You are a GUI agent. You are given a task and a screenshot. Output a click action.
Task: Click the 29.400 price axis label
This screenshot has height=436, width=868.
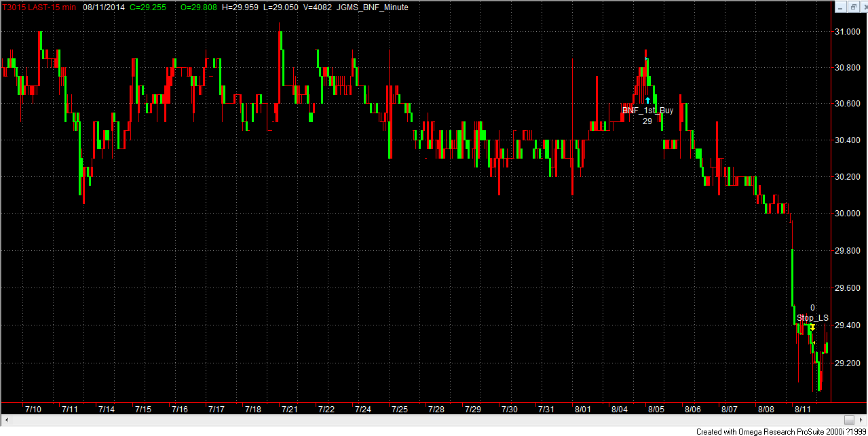pos(848,325)
